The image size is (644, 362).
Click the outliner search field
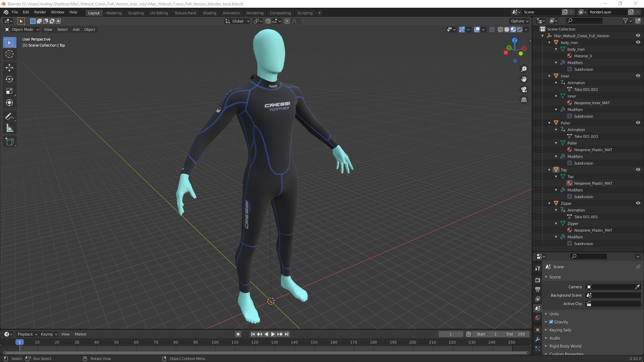coord(585,21)
